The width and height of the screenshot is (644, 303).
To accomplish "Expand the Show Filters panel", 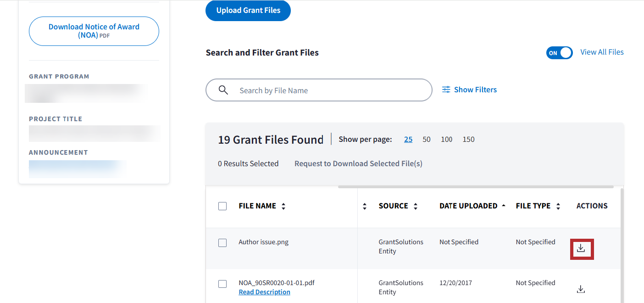I will 475,90.
